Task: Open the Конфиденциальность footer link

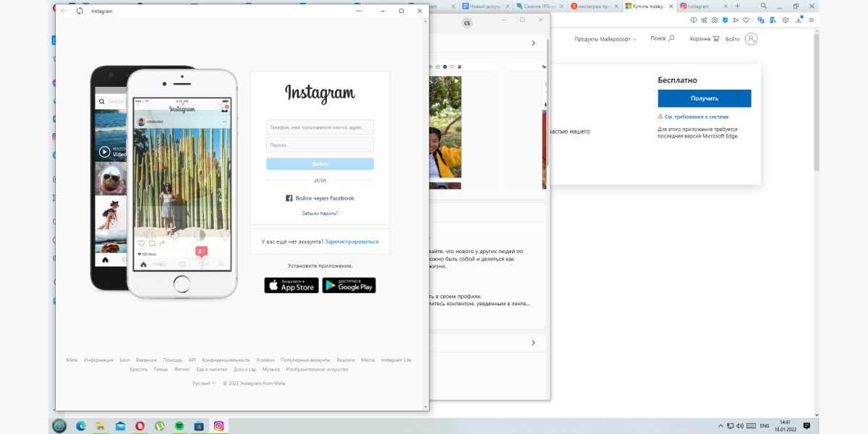Action: [226, 359]
